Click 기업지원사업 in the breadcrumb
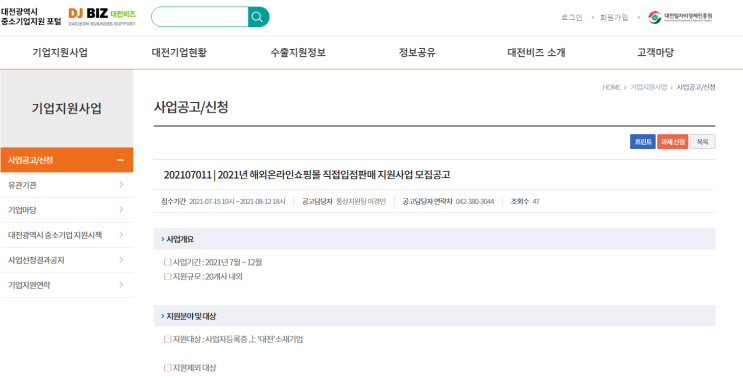743x378 pixels. pos(648,87)
